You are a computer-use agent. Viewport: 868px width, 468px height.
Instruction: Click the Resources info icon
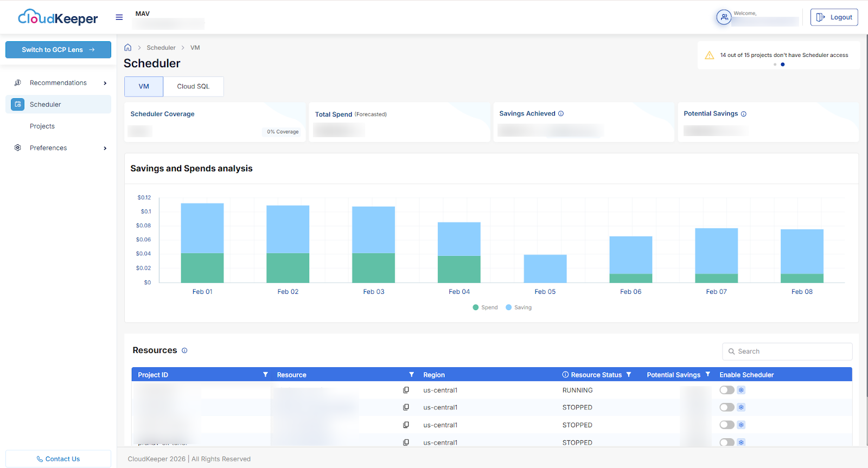click(x=184, y=351)
